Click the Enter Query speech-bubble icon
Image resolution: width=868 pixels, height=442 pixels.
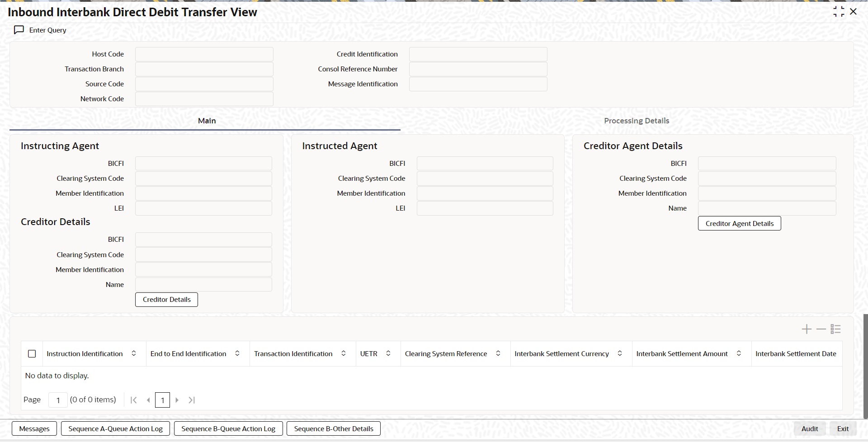(19, 30)
